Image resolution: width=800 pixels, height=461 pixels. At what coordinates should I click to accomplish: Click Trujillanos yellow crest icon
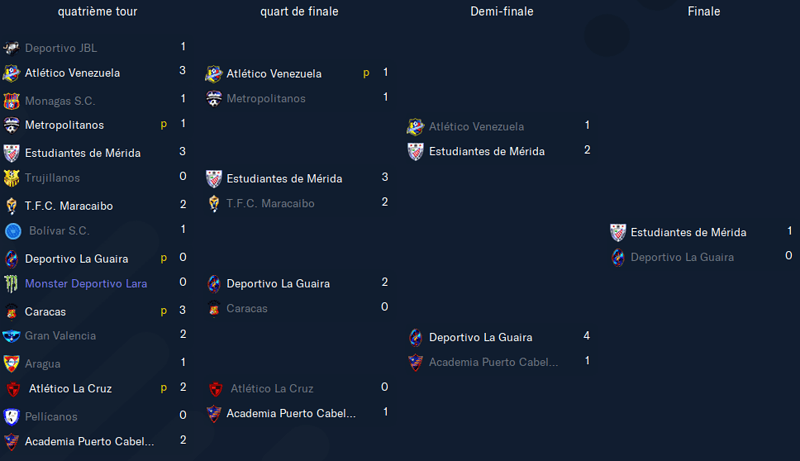point(11,178)
